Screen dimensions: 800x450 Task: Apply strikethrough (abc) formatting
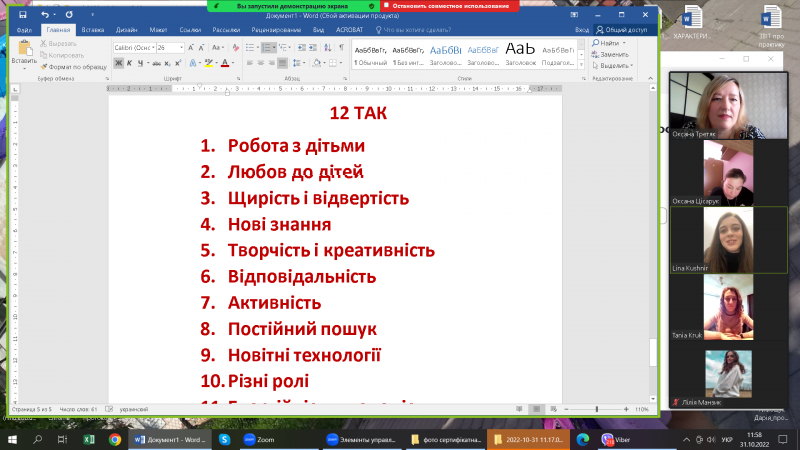pos(156,63)
